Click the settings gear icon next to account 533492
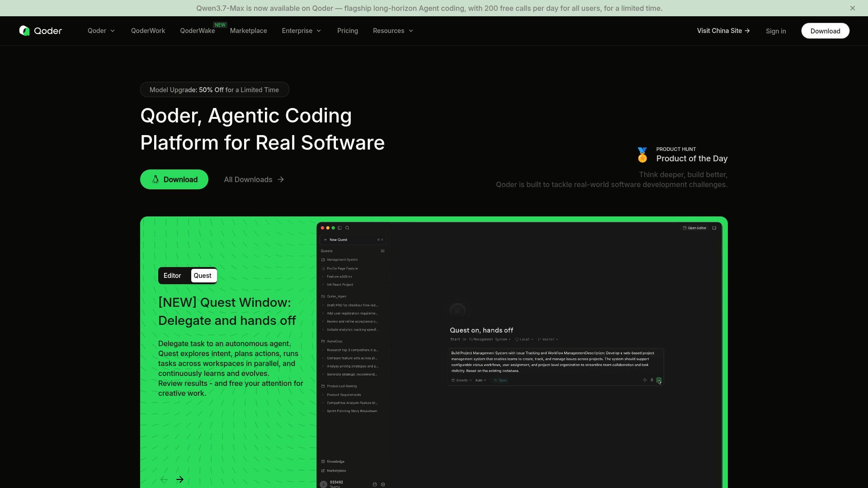Screen dimensions: 868x488 tap(383, 484)
